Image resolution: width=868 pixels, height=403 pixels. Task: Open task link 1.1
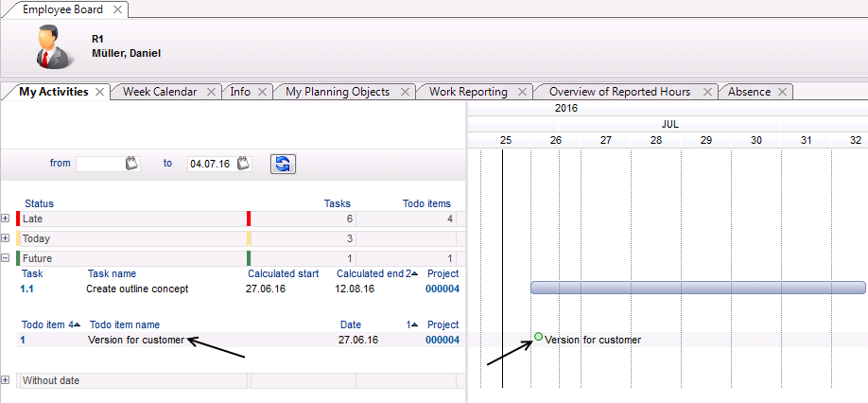26,289
